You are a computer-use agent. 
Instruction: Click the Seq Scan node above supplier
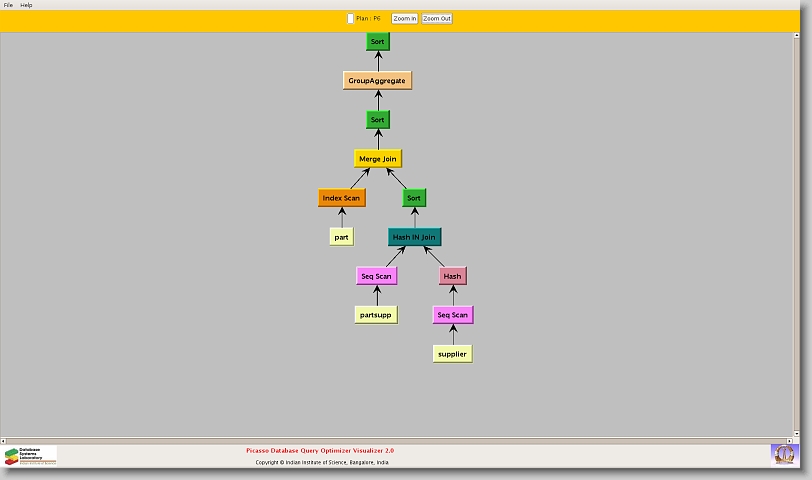[x=452, y=315]
